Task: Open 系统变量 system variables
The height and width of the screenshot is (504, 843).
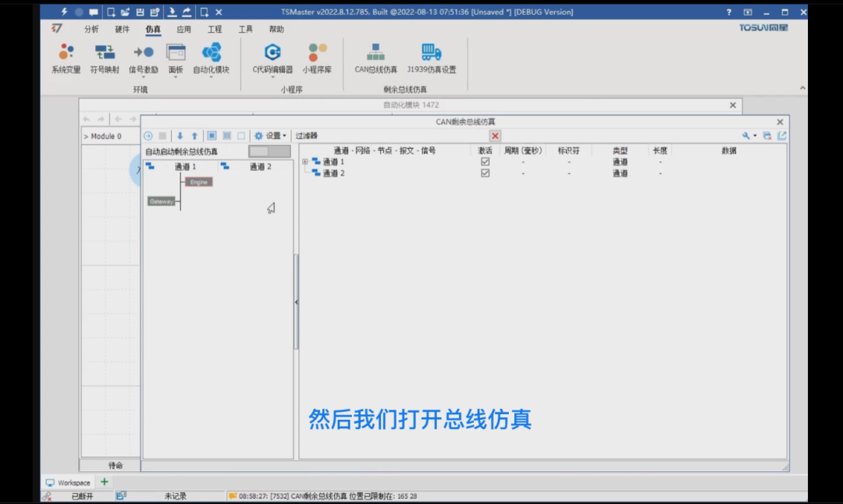Action: pyautogui.click(x=66, y=59)
